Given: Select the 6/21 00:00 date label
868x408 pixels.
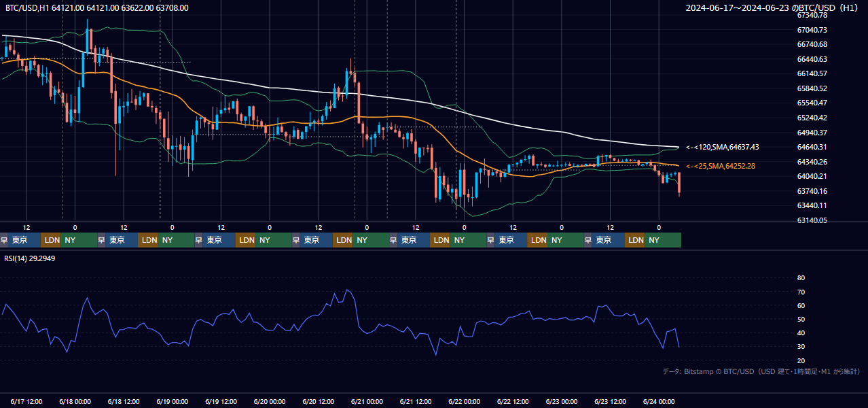Looking at the screenshot, I should coord(367,401).
